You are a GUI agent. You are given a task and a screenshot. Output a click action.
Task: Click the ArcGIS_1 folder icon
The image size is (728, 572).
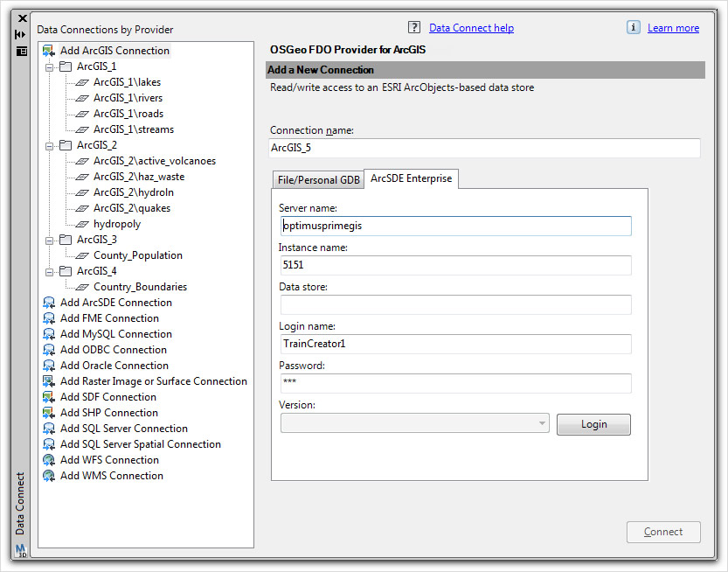tap(66, 67)
